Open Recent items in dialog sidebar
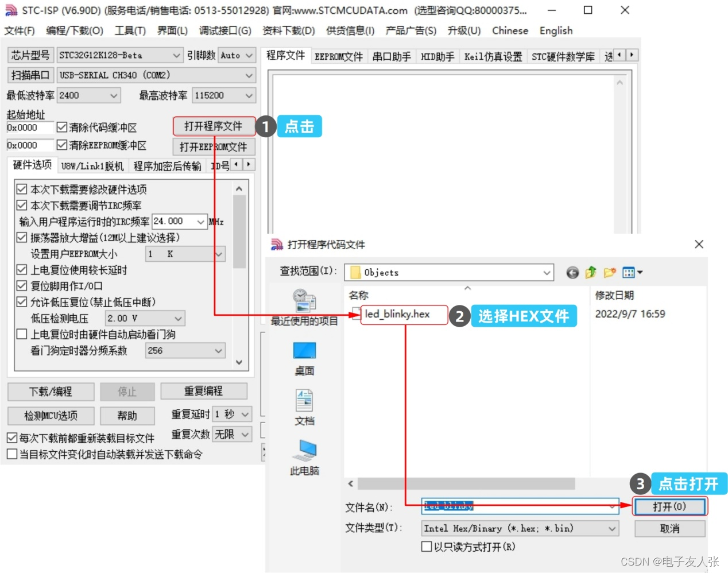Screen dimensions: 728x573 tap(304, 307)
